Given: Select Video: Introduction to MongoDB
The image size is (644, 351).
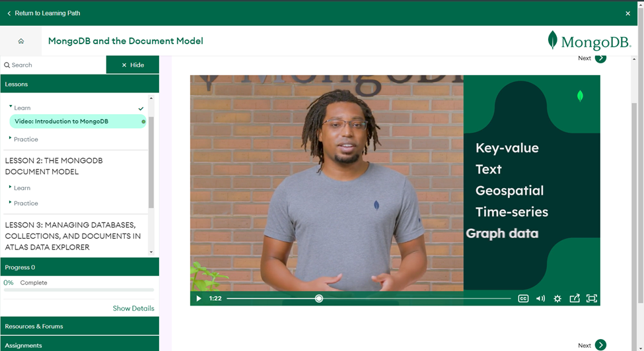Looking at the screenshot, I should click(78, 121).
